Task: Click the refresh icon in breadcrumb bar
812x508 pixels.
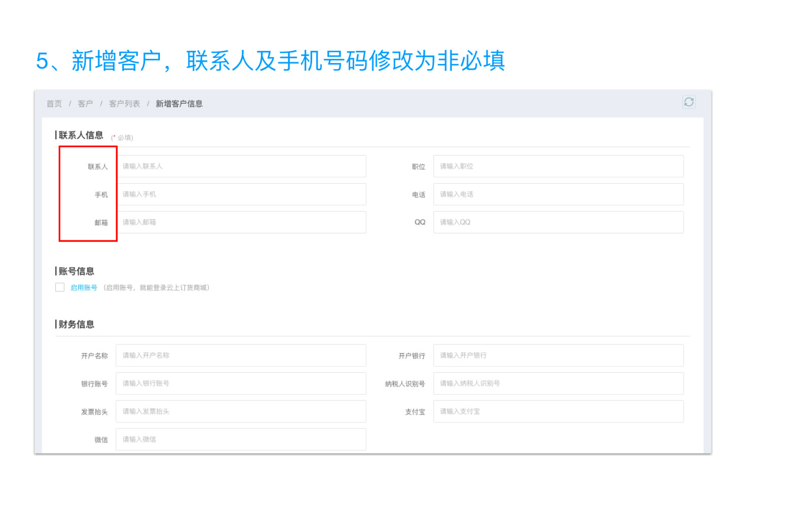Action: [688, 102]
